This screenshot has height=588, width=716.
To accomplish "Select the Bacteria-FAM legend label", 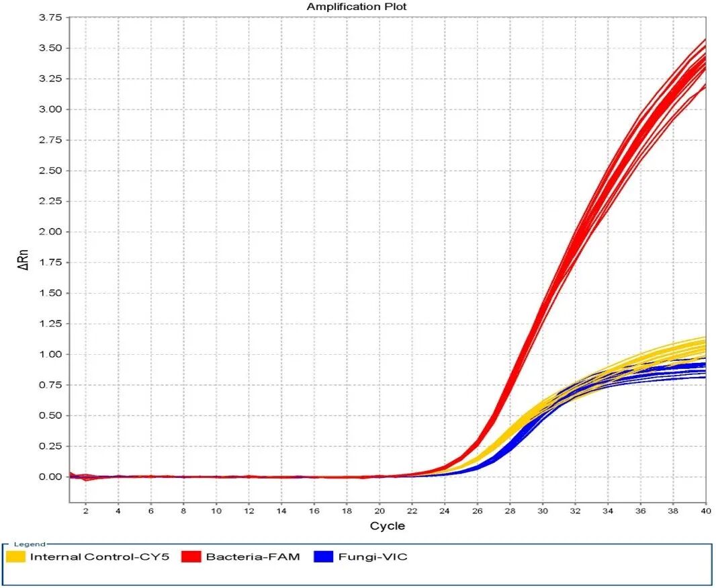I will pos(253,556).
